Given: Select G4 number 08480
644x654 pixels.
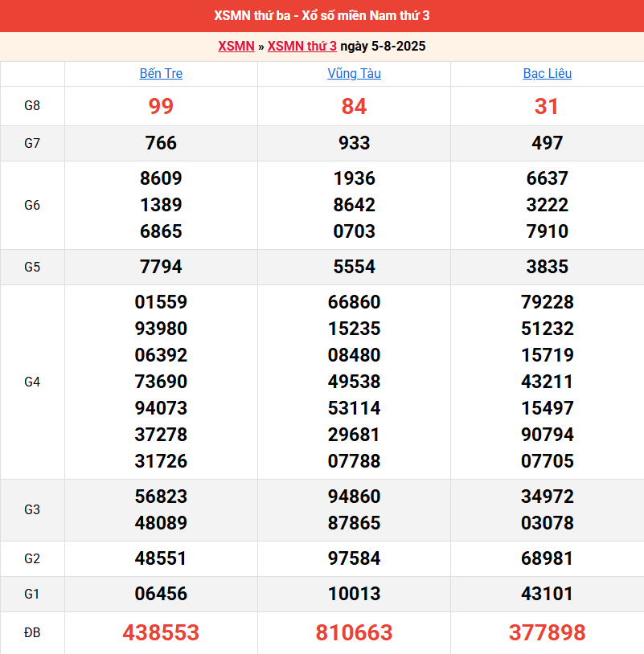Looking at the screenshot, I should point(354,355).
